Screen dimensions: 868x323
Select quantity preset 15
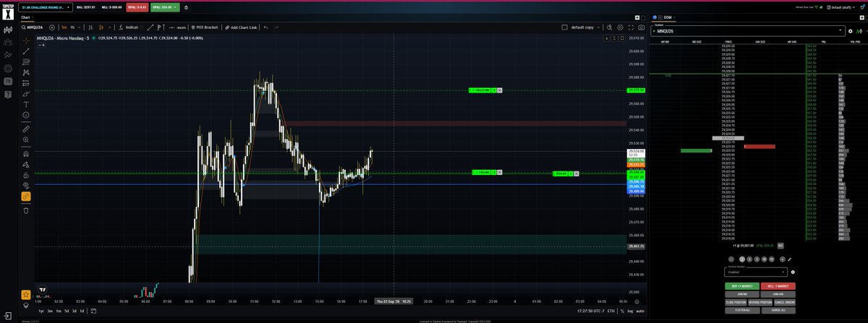pyautogui.click(x=772, y=259)
